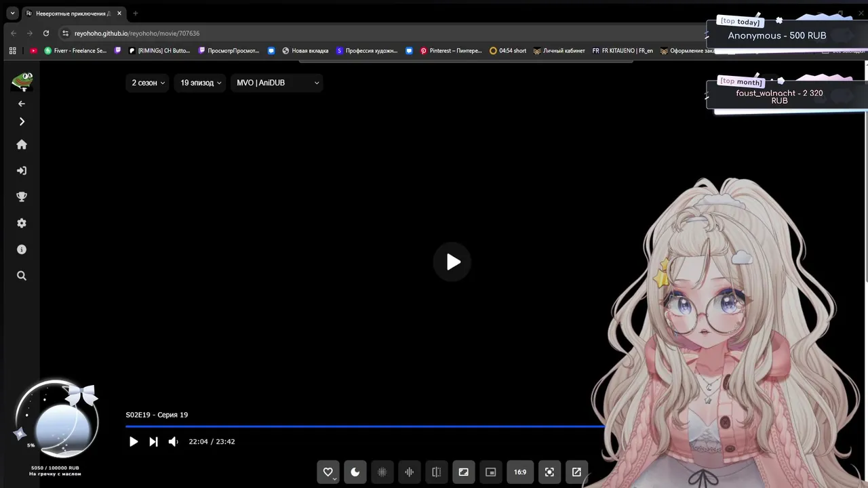Open the tab search dropdown arrow
Viewport: 868px width, 488px height.
(x=12, y=13)
